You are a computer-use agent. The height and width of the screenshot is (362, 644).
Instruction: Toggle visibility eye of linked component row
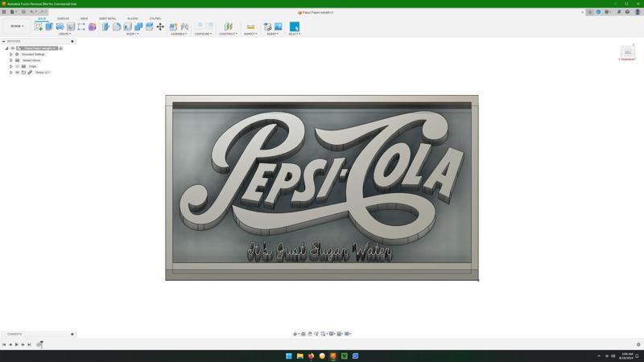pyautogui.click(x=17, y=72)
